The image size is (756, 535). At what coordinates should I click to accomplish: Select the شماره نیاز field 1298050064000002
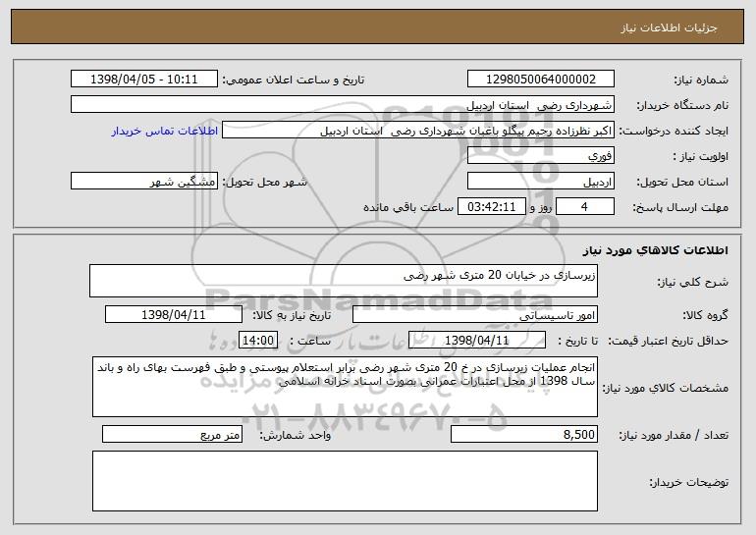click(x=540, y=80)
